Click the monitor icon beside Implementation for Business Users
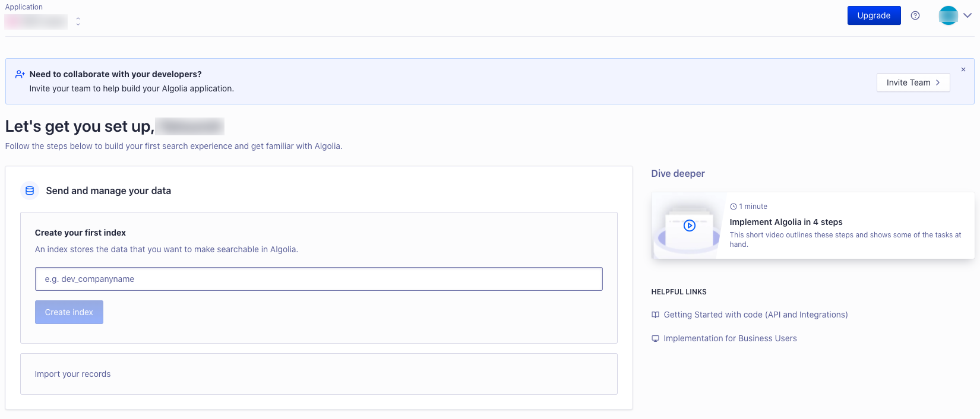 (x=655, y=338)
